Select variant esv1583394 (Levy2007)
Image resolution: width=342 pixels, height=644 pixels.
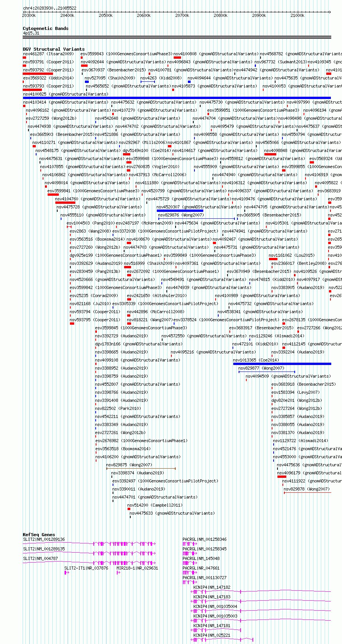(295, 392)
